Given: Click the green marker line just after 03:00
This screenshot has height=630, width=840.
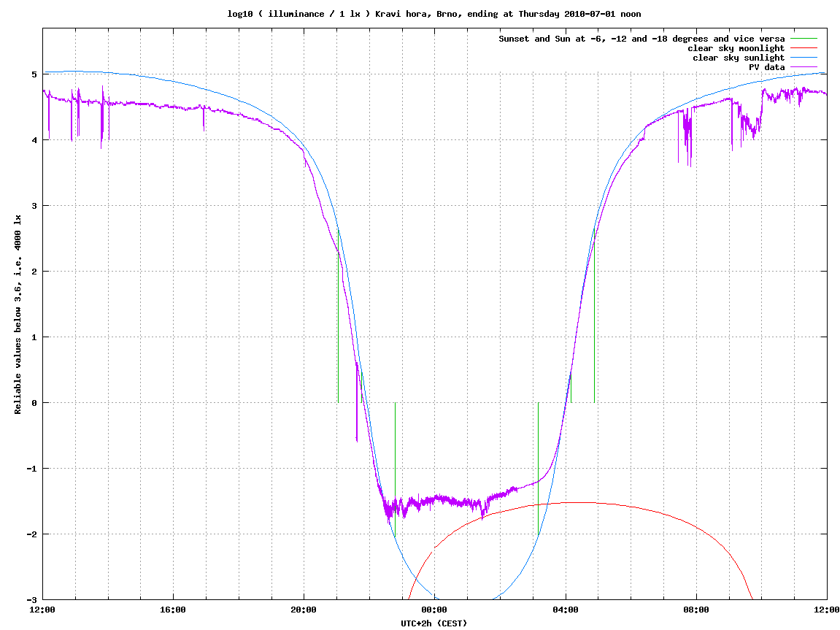Looking at the screenshot, I should [538, 469].
